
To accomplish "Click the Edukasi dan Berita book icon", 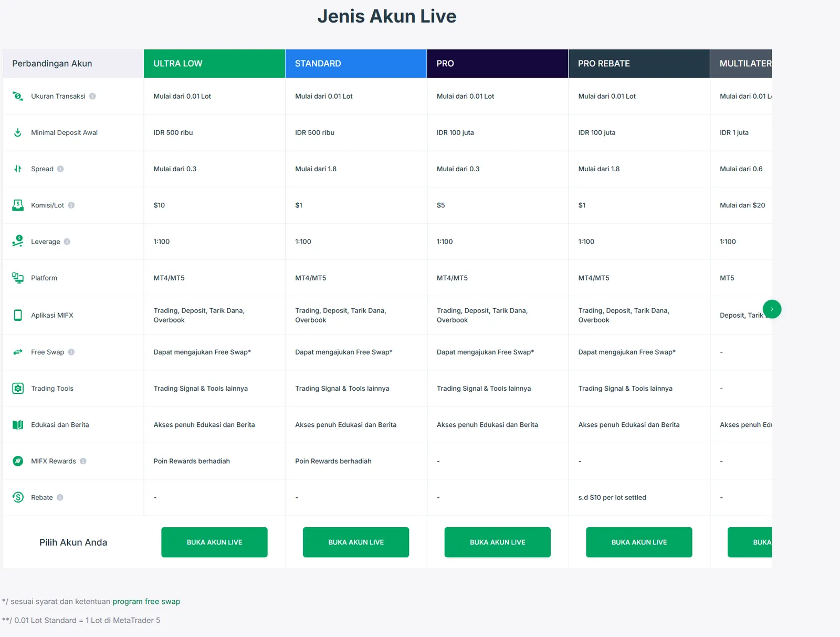I will pos(18,424).
